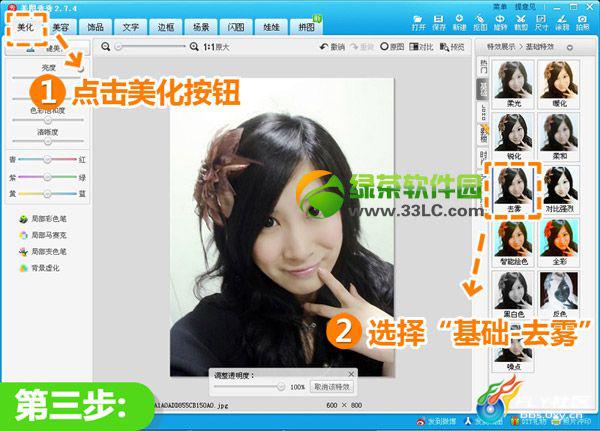The width and height of the screenshot is (600, 431).
Task: Switch to the 美化 tab
Action: click(x=26, y=27)
